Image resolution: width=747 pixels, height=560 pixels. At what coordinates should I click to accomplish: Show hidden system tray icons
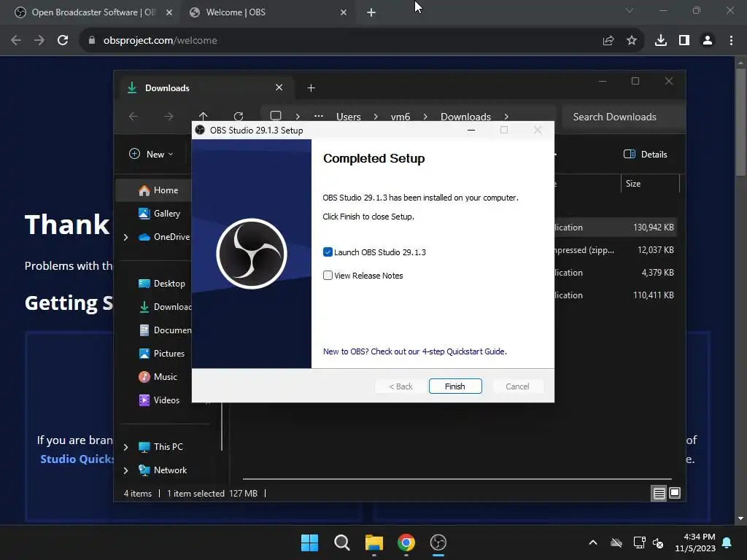(593, 542)
